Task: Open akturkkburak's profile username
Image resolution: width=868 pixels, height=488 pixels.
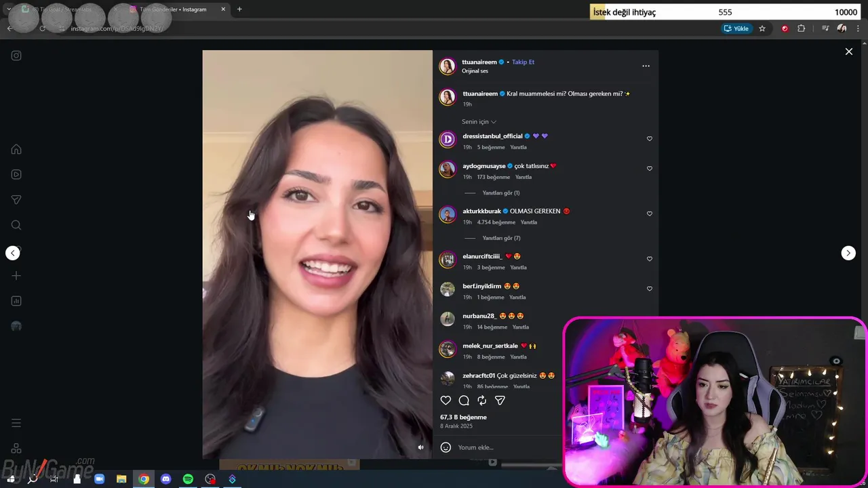Action: coord(481,211)
